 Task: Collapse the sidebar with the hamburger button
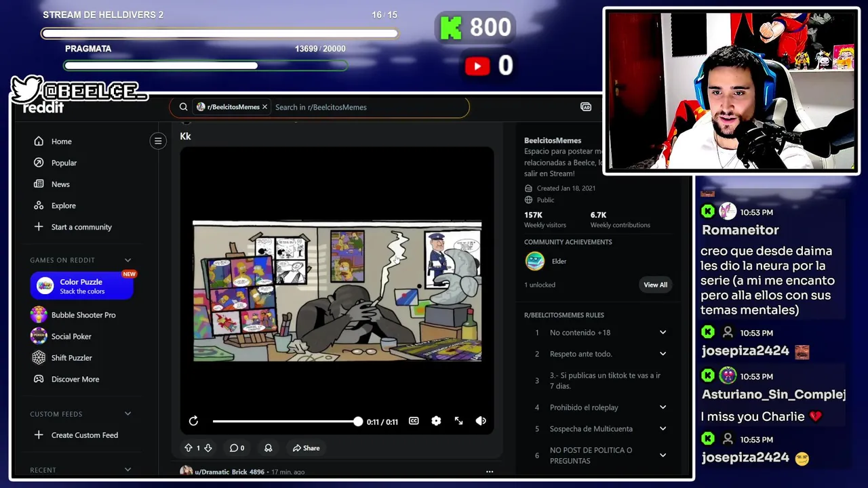158,141
